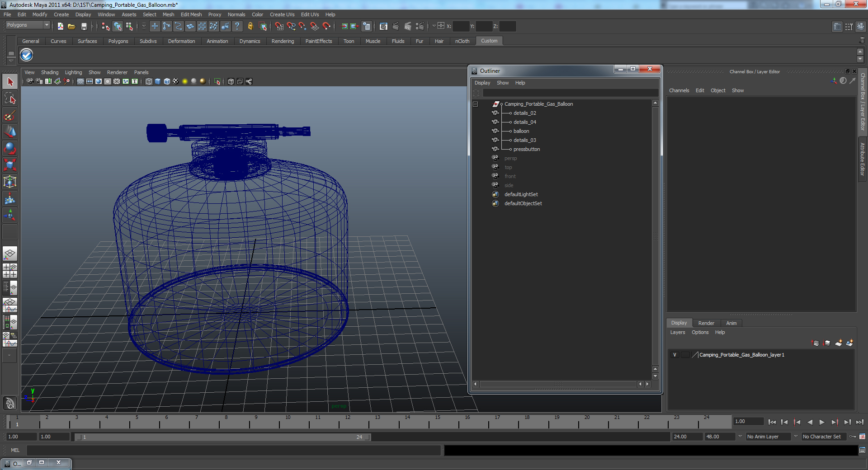Open scene folder icon in status line
This screenshot has width=868, height=470.
(71, 26)
